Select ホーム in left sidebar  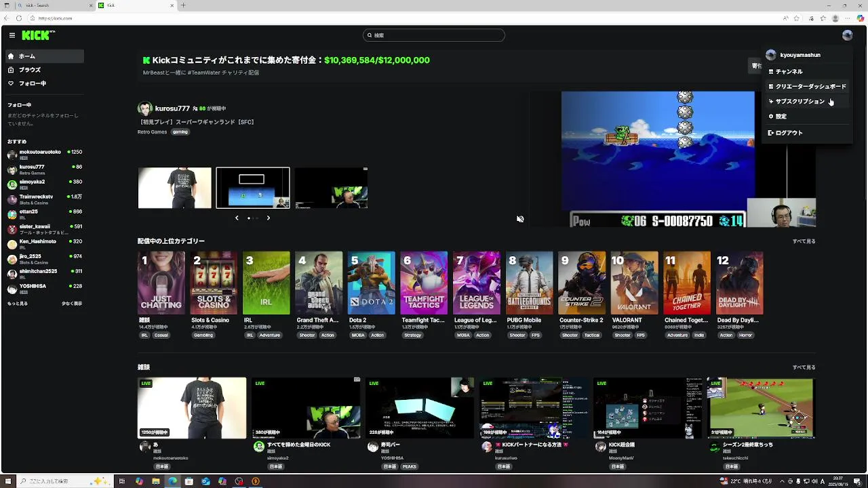click(x=45, y=56)
